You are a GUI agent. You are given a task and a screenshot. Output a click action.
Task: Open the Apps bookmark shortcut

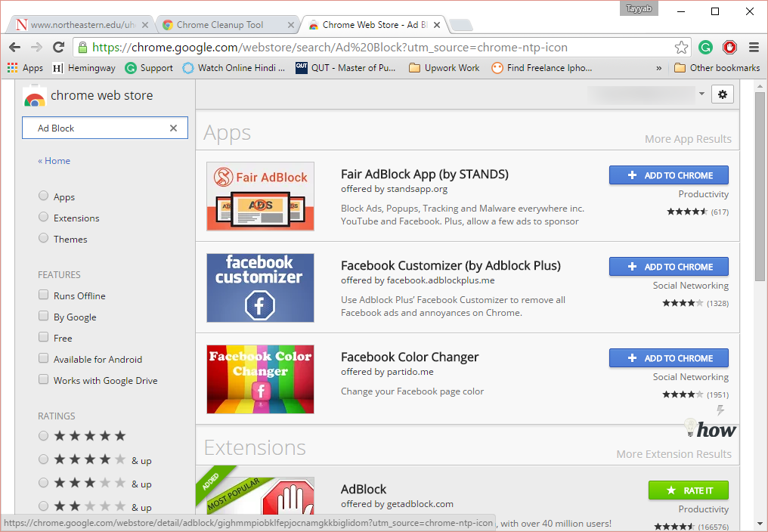point(25,67)
